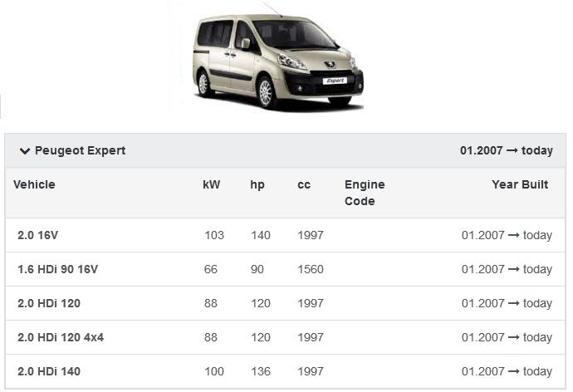This screenshot has height=392, width=573.
Task: Click the Peugeot Expert section title
Action: pos(81,150)
